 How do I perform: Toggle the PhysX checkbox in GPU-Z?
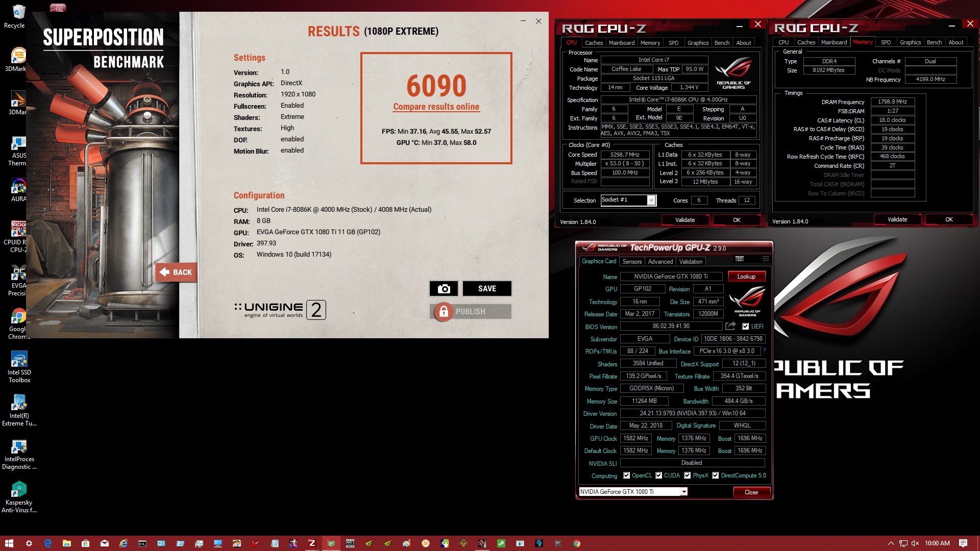[x=687, y=475]
